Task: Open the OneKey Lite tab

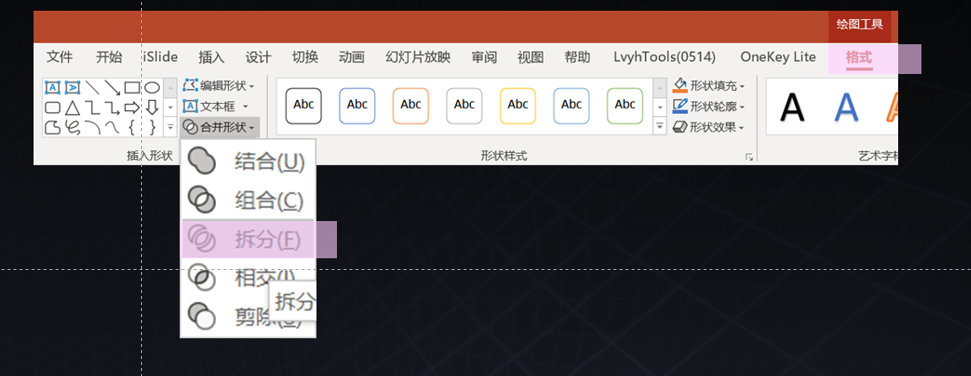Action: coord(778,58)
